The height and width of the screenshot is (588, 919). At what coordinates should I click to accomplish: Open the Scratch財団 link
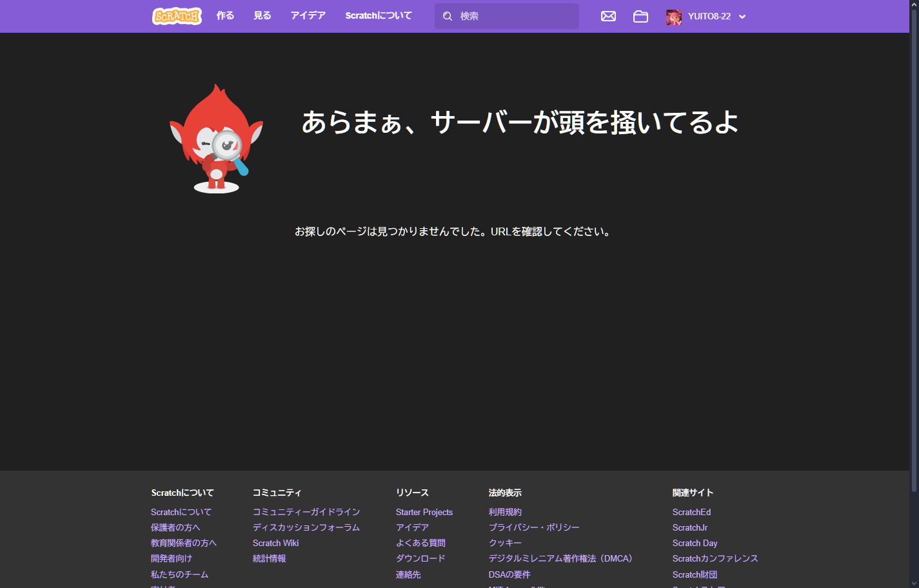click(x=695, y=574)
